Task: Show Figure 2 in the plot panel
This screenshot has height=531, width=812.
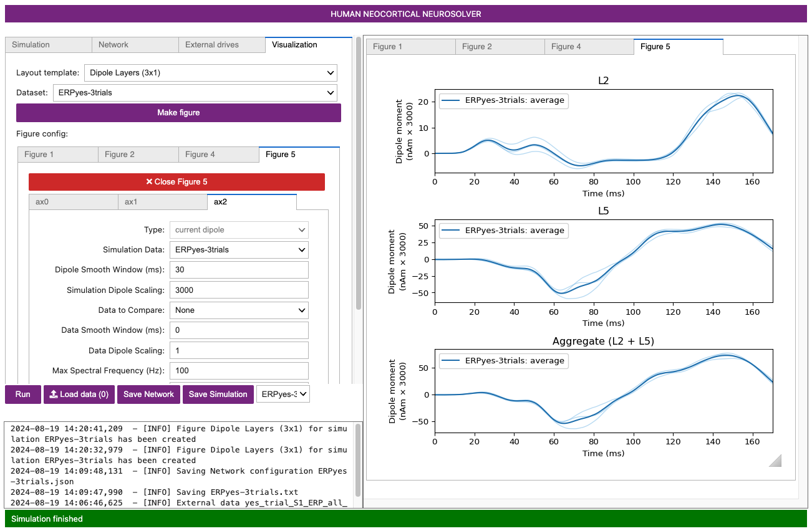Action: 500,47
